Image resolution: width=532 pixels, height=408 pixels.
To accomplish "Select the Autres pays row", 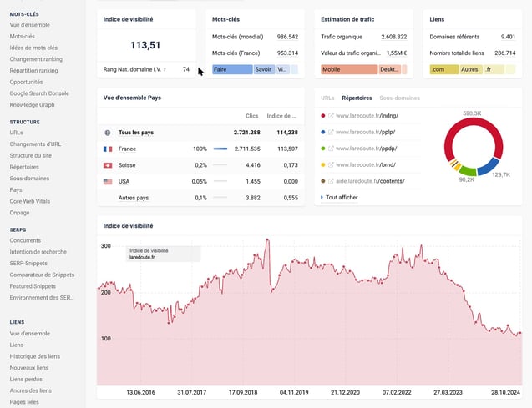I will (x=200, y=198).
